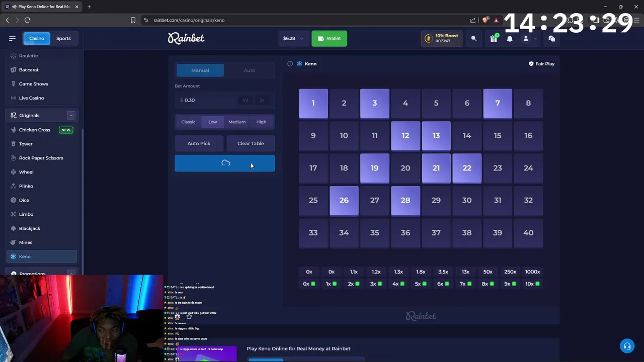This screenshot has width=644, height=362.
Task: Expand the Promotions section chevron
Action: tap(71, 274)
